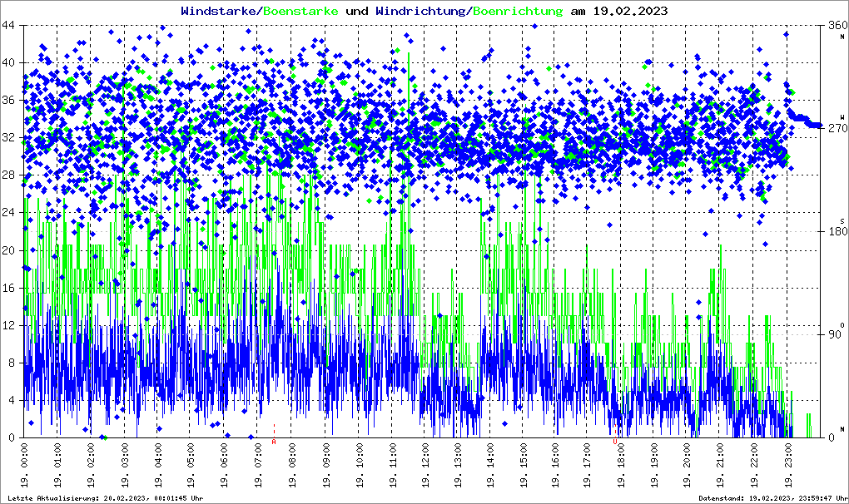The height and width of the screenshot is (504, 849).
Task: Click the 'Windstarke' title label
Action: tap(220, 11)
